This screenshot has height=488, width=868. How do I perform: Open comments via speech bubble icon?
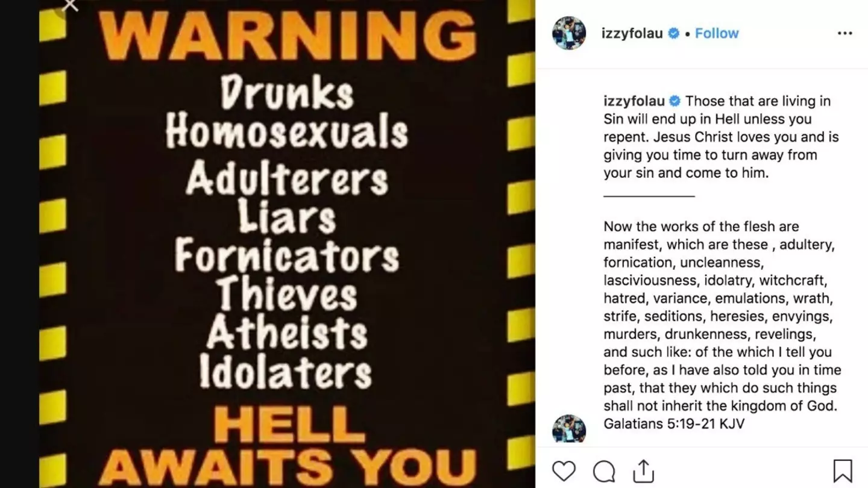(x=604, y=471)
